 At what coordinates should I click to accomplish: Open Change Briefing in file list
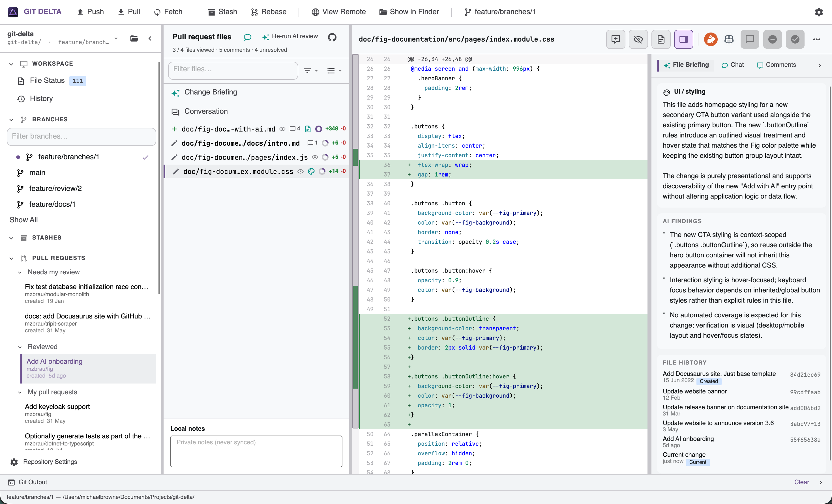coord(256,92)
